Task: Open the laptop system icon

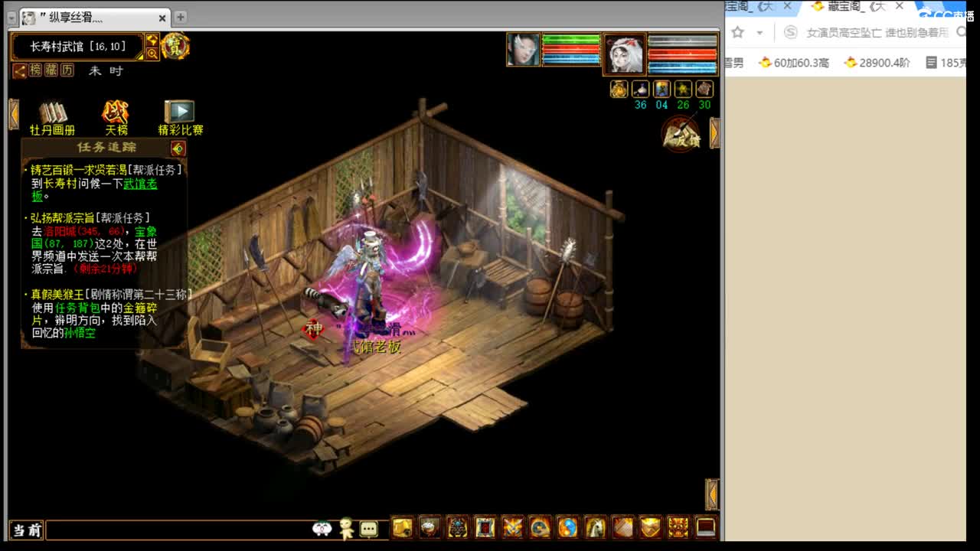Action: point(706,527)
